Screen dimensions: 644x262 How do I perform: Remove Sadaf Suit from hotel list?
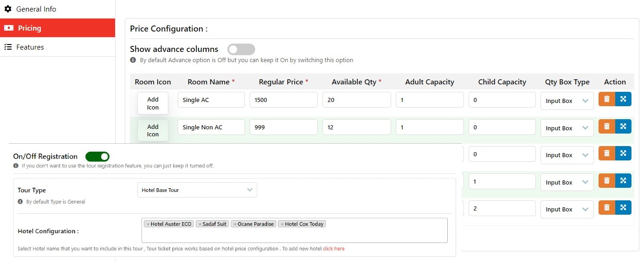point(200,224)
